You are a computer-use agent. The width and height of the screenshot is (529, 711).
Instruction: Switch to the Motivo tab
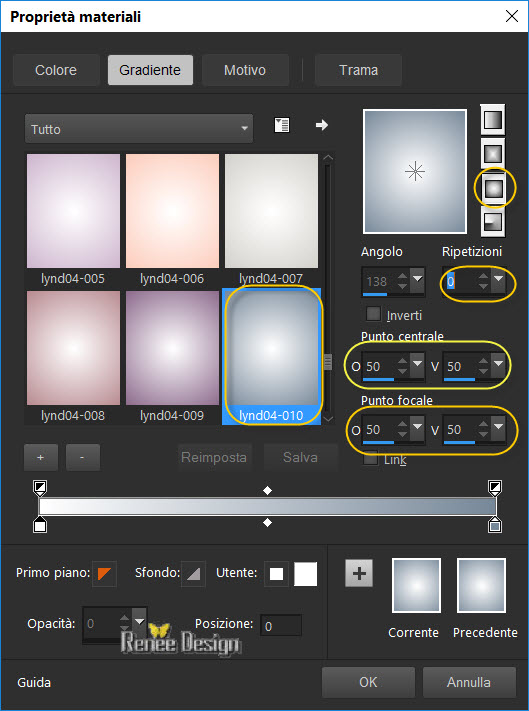click(245, 70)
